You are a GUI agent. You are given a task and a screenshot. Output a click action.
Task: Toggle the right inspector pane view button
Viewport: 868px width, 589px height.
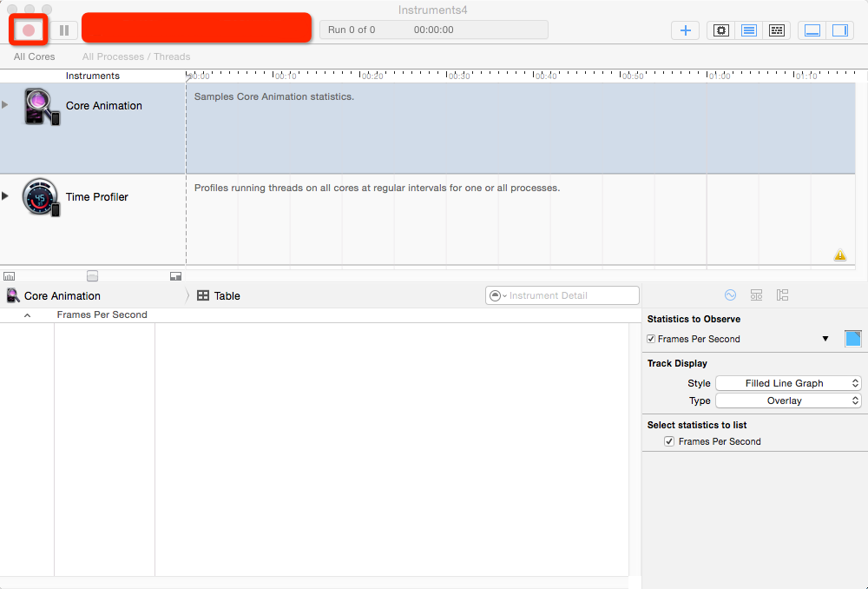[839, 30]
